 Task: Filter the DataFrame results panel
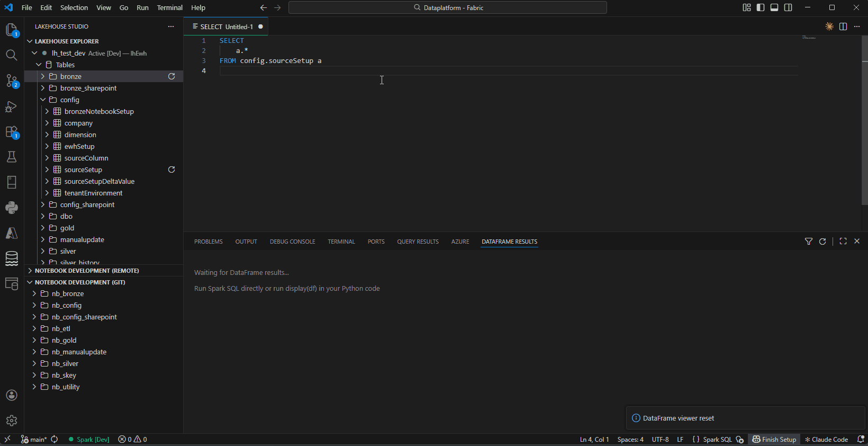coord(809,242)
